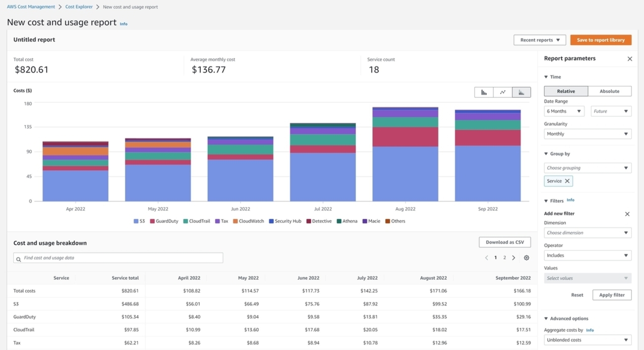This screenshot has width=644, height=350.
Task: Click Save to report library button
Action: pyautogui.click(x=600, y=40)
